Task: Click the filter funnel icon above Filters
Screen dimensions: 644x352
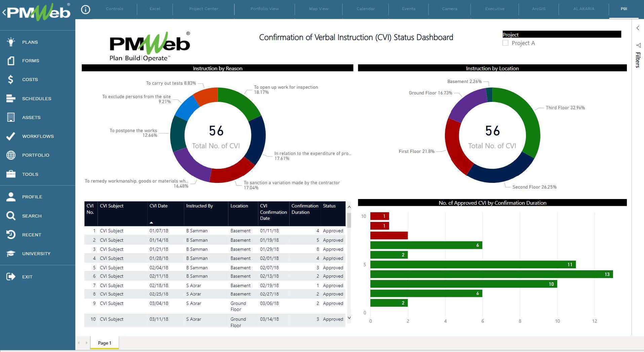Action: (638, 45)
